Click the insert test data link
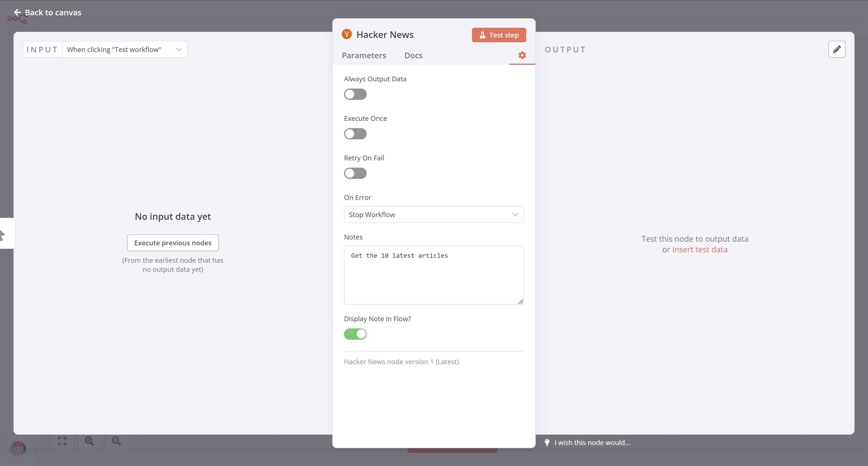Screen dimensions: 868x466 [x=700, y=249]
